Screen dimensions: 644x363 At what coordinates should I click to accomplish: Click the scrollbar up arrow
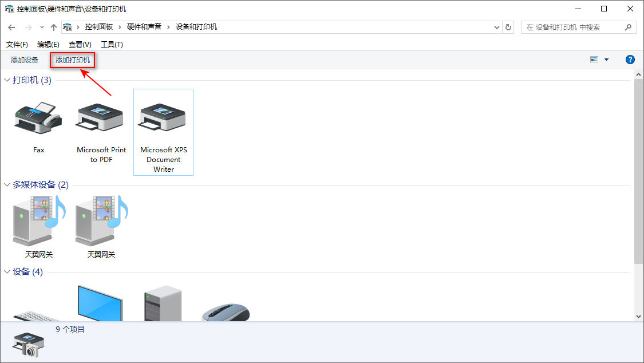(638, 75)
